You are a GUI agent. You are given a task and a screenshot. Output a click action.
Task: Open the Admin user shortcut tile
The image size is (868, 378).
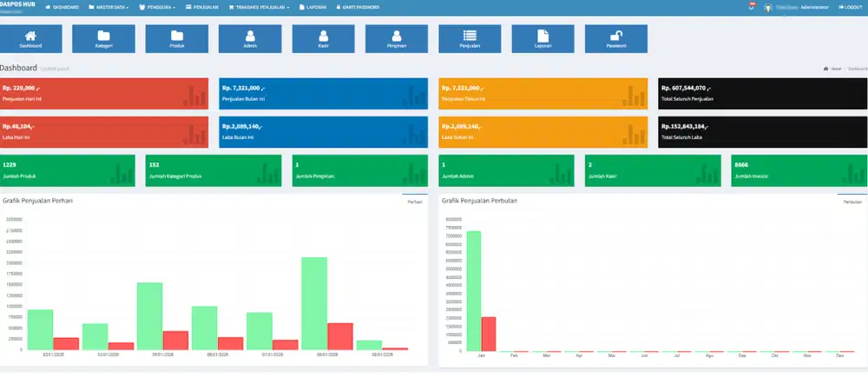250,38
